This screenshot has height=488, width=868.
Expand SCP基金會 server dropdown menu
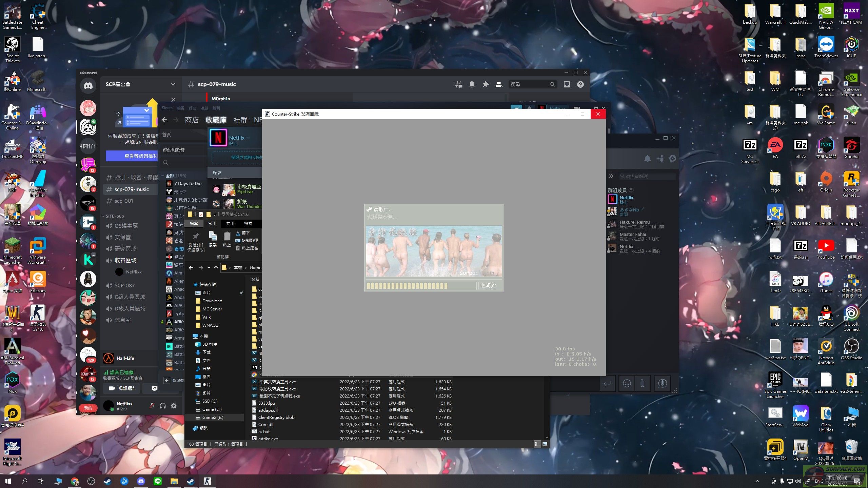pyautogui.click(x=173, y=84)
